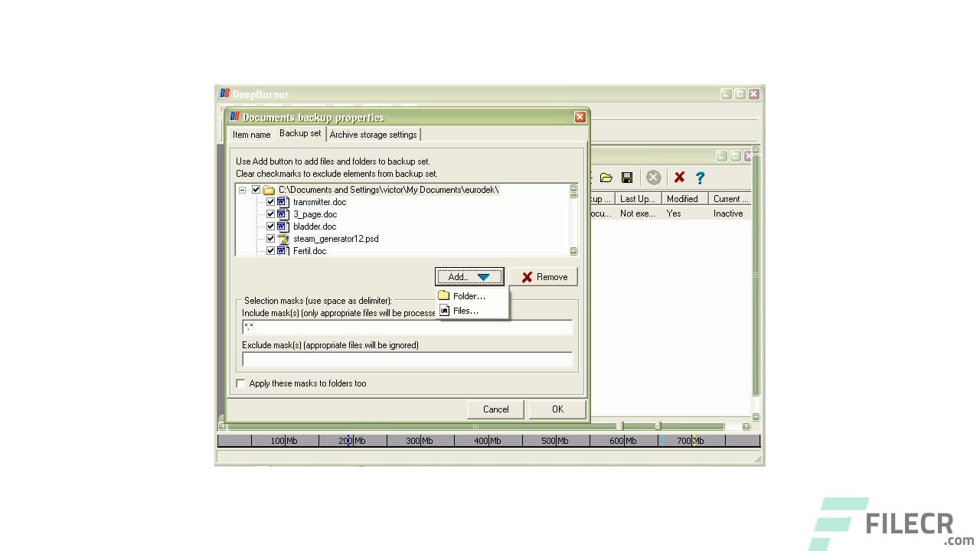Collapse the eurodek folder tree node
The height and width of the screenshot is (551, 980).
241,189
